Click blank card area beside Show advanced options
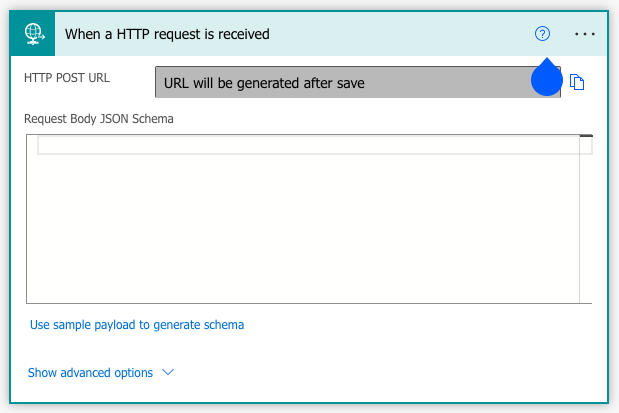619x413 pixels. (x=400, y=373)
